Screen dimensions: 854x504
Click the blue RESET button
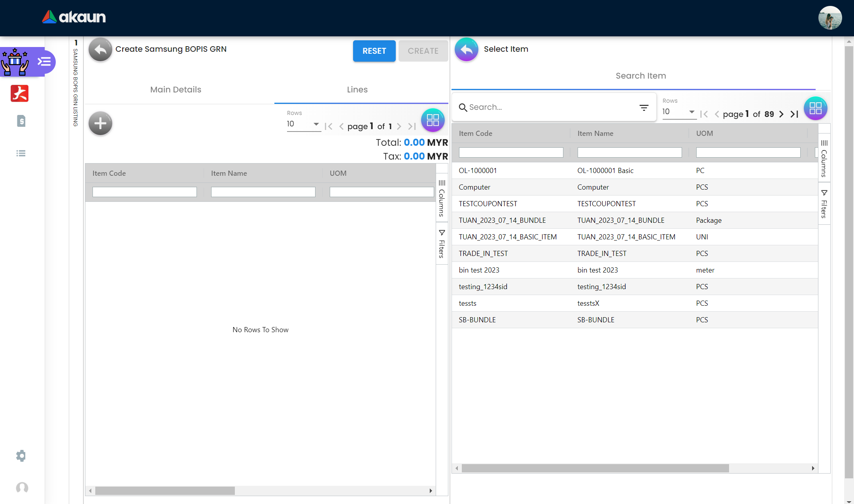click(374, 51)
